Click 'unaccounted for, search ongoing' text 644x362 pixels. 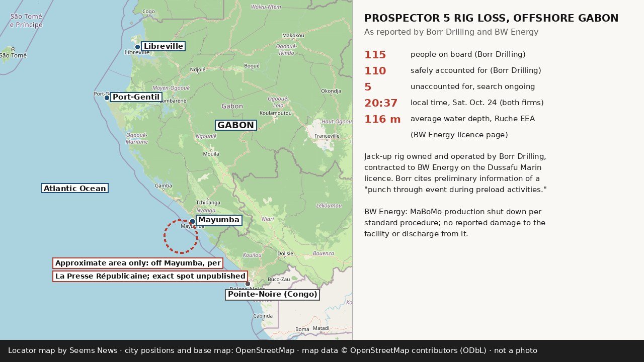(x=473, y=86)
